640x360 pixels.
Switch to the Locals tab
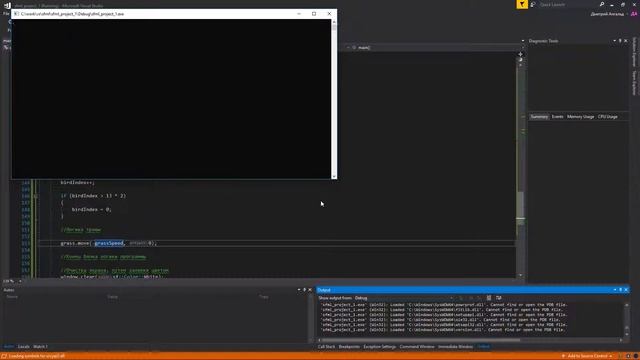(x=24, y=347)
